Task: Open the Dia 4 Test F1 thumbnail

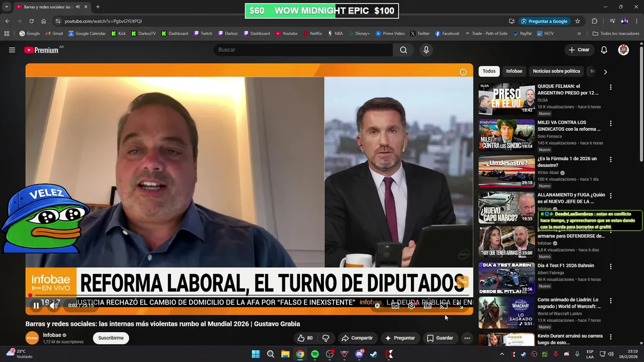Action: click(x=507, y=278)
